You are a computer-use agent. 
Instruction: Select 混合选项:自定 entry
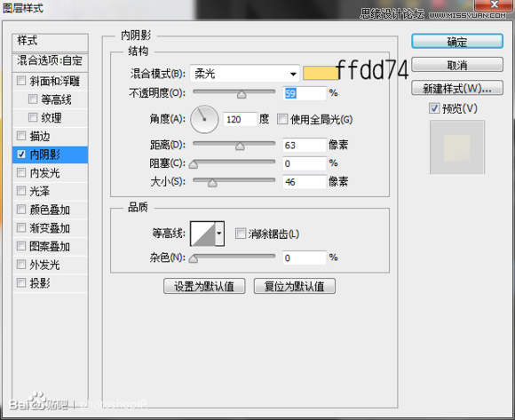51,61
